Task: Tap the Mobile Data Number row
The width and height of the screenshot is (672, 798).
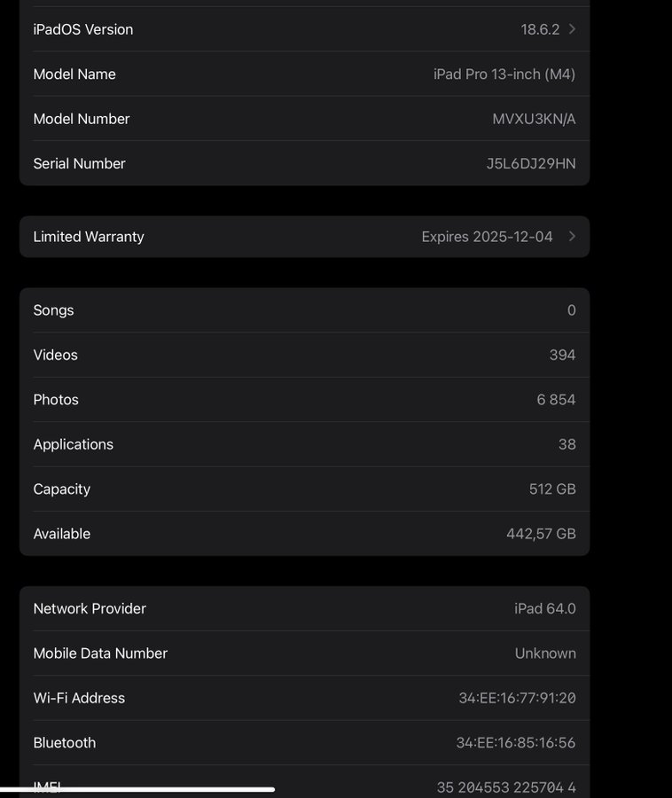Action: 304,653
